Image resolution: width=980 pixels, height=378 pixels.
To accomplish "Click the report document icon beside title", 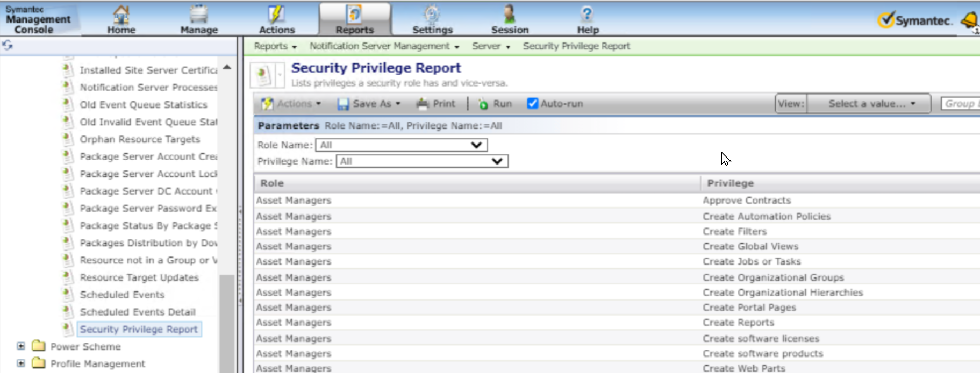I will coord(263,75).
